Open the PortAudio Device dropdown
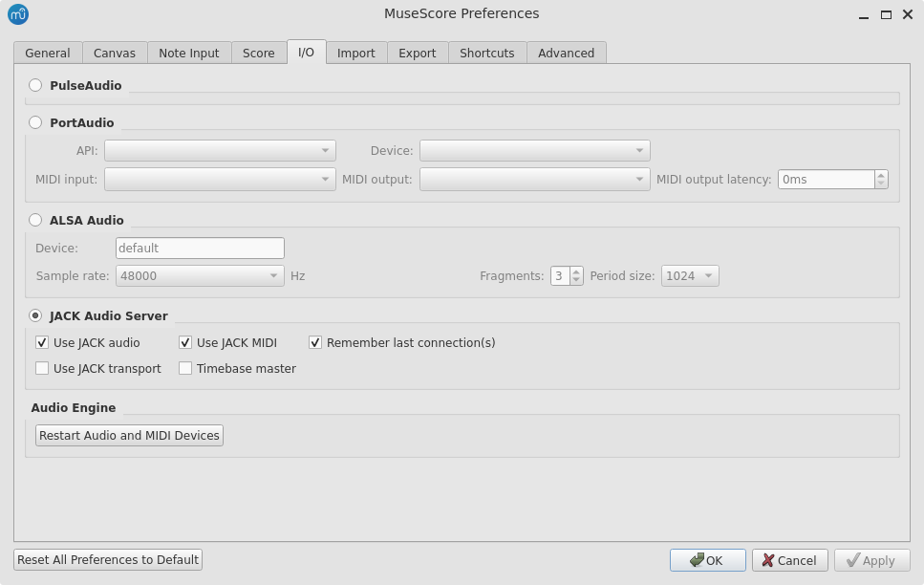The image size is (924, 585). pyautogui.click(x=534, y=150)
